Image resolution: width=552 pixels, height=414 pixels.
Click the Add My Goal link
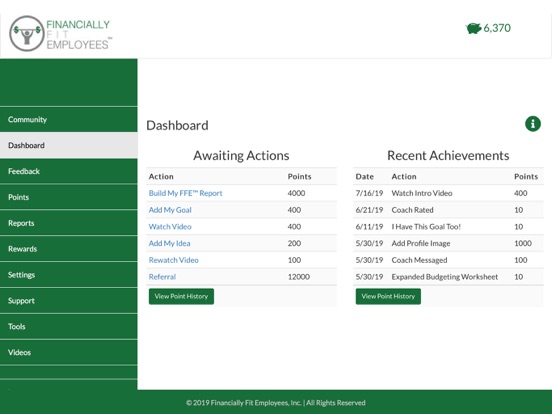(170, 210)
